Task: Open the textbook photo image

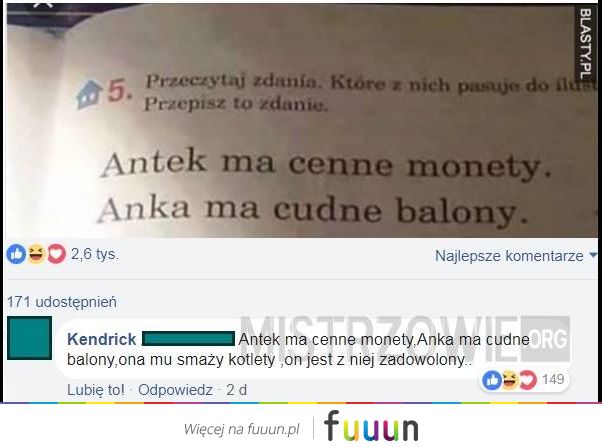Action: (301, 121)
